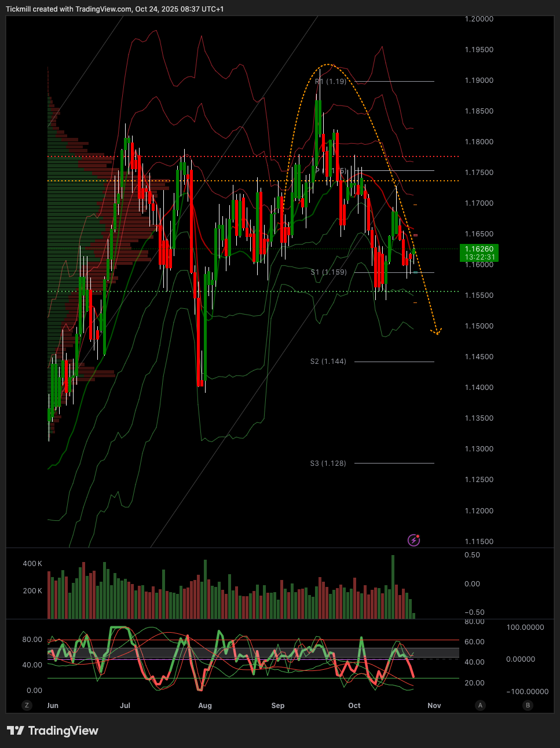Click the green 1.16260 current price label
Screen dimensions: 560x748
(479, 249)
